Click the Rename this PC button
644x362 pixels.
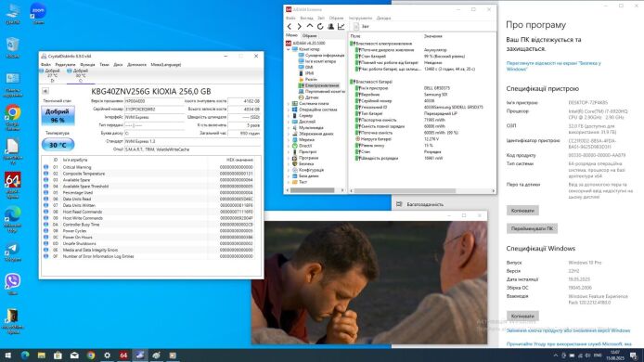tap(532, 228)
